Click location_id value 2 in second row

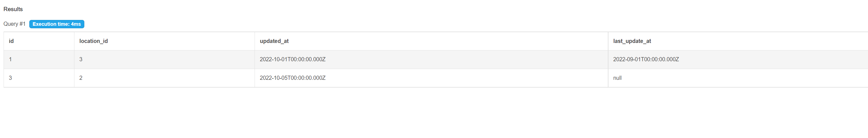(81, 78)
